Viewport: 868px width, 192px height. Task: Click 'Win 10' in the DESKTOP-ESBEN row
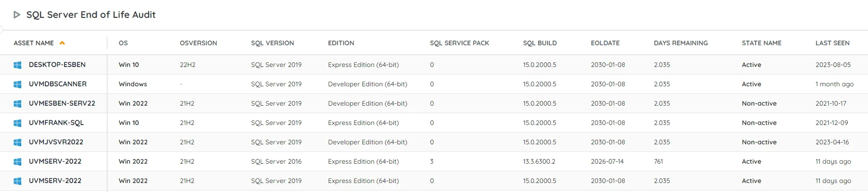[129, 65]
